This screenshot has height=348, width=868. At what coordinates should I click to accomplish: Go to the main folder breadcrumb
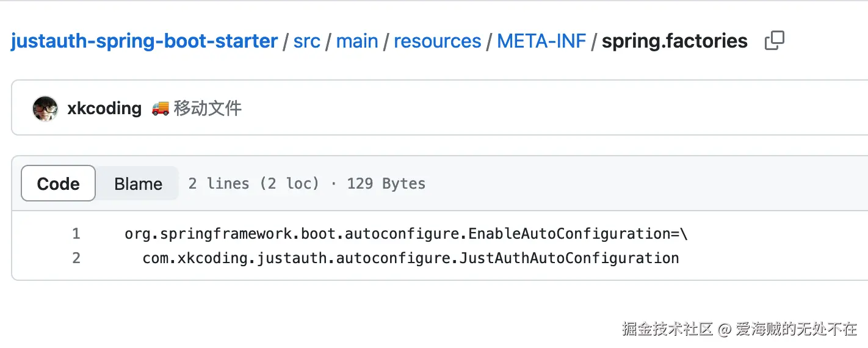click(357, 42)
